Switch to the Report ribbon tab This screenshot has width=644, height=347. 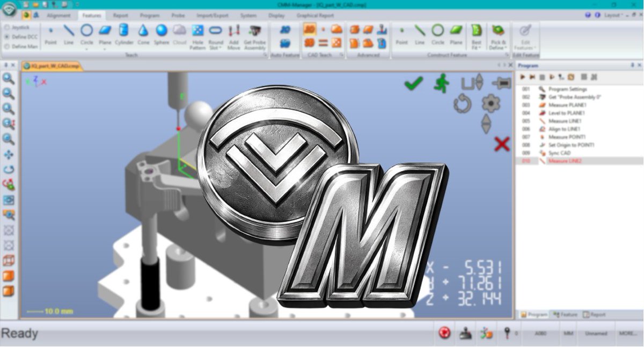pos(121,16)
